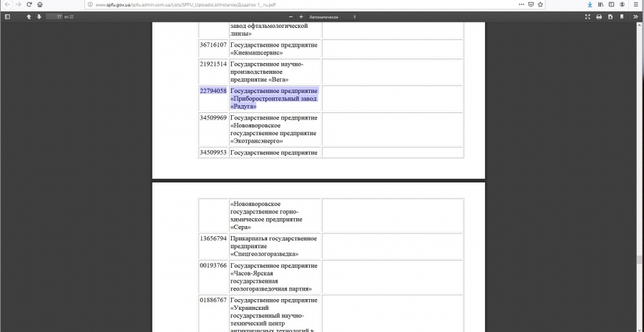This screenshot has width=644, height=332.
Task: Print the PDF document
Action: (599, 16)
